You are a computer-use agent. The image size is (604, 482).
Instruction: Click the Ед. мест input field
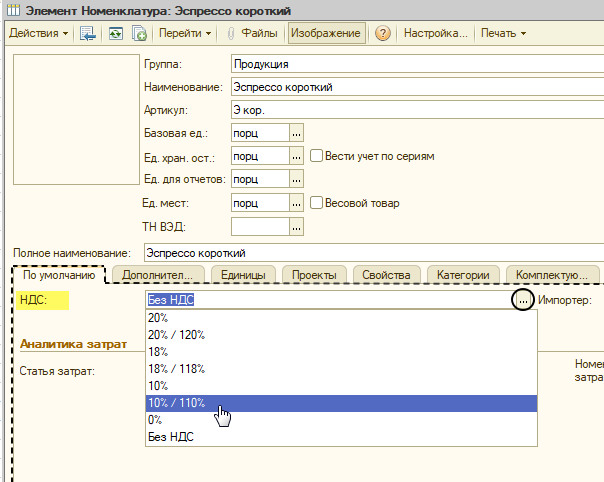(x=260, y=203)
